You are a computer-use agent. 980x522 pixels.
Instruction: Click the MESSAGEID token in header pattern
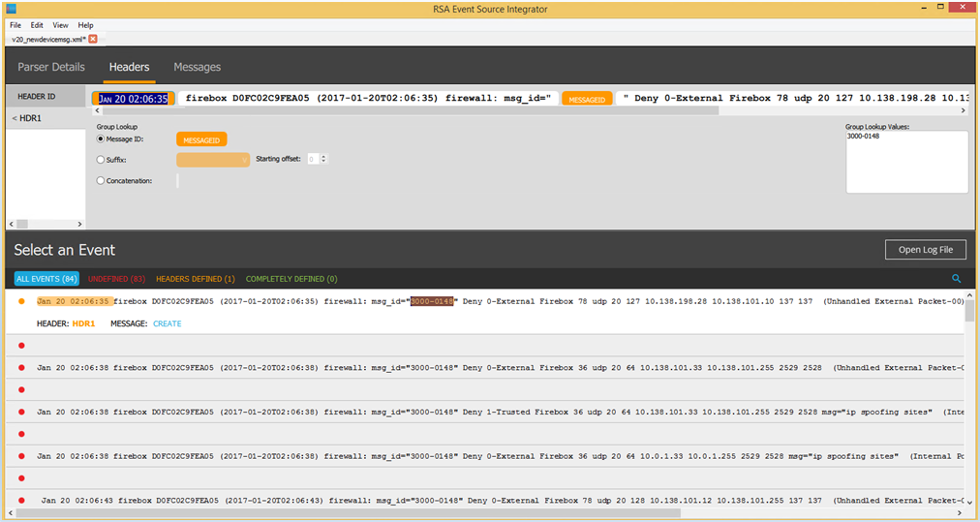click(587, 99)
